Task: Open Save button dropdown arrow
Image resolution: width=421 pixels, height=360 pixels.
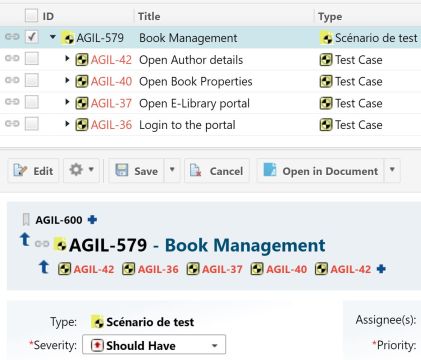Action: tap(172, 170)
